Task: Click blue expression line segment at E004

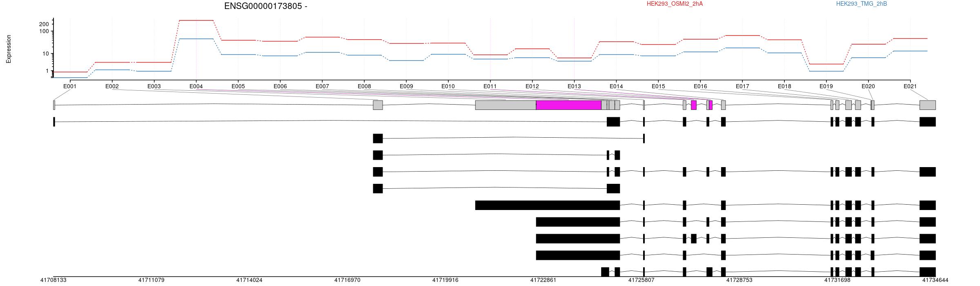Action: tap(196, 39)
